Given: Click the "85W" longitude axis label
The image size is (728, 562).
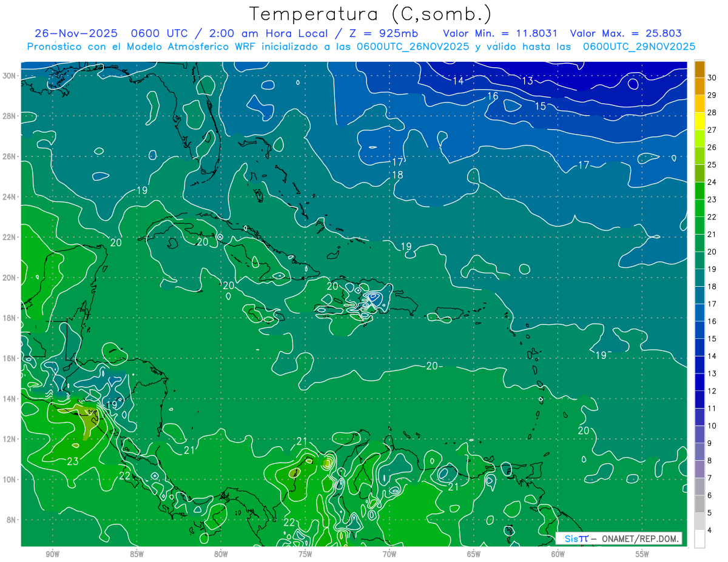Looking at the screenshot, I should click(x=136, y=554).
